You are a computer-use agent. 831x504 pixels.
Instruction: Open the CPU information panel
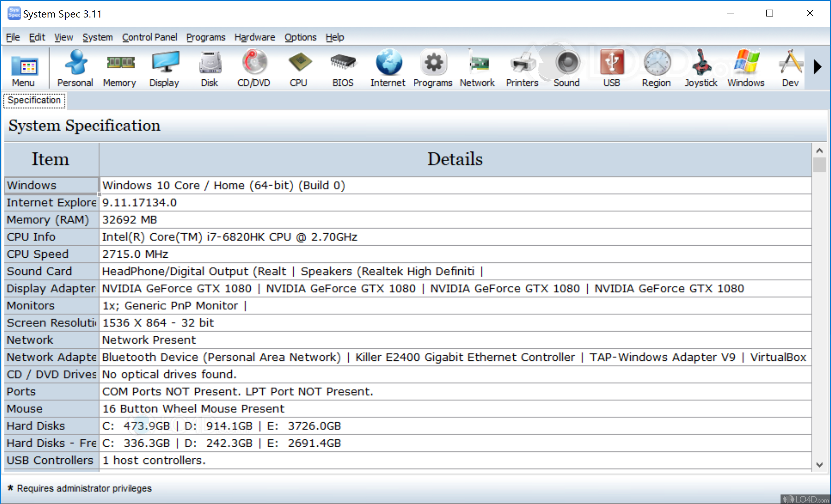pos(299,67)
